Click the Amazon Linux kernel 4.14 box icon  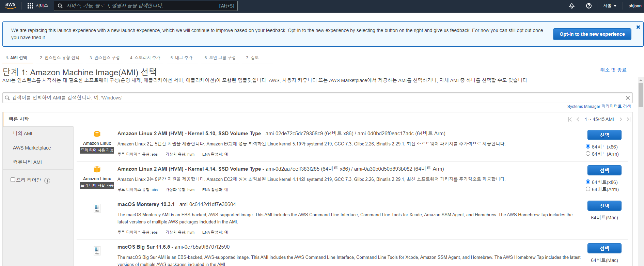pyautogui.click(x=97, y=169)
